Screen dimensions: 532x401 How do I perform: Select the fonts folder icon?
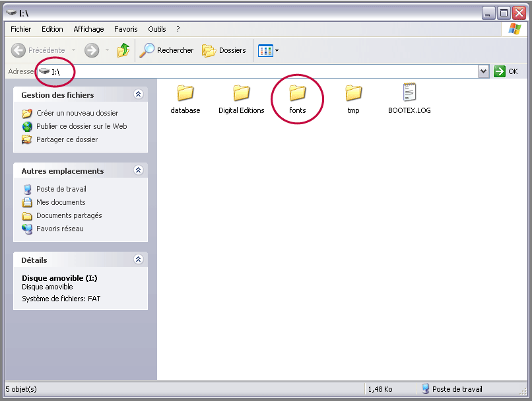[x=298, y=92]
